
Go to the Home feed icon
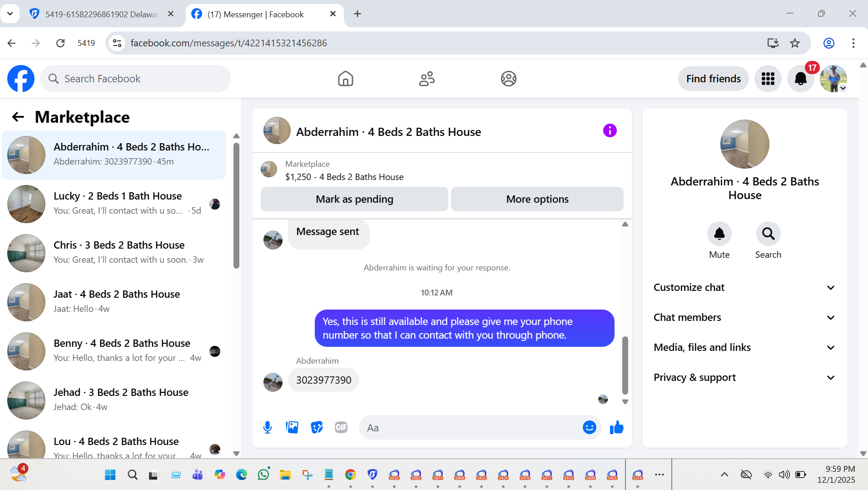tap(345, 79)
